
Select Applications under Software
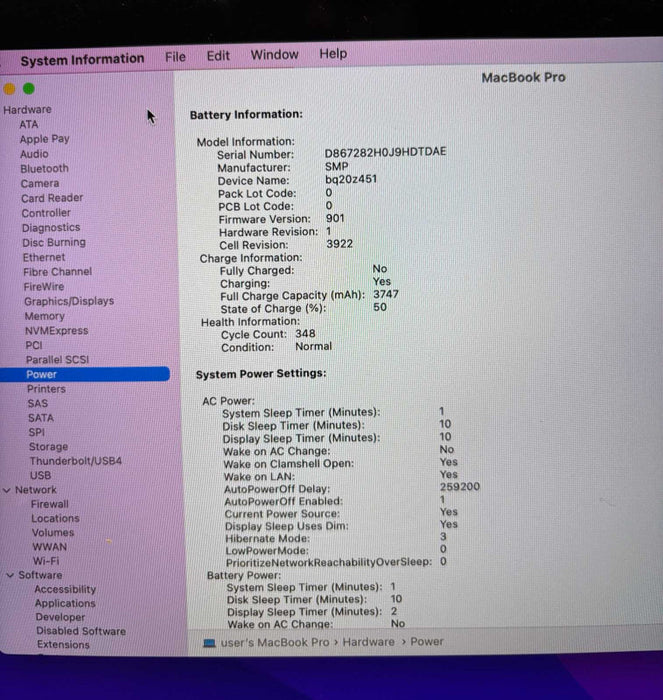pos(65,603)
